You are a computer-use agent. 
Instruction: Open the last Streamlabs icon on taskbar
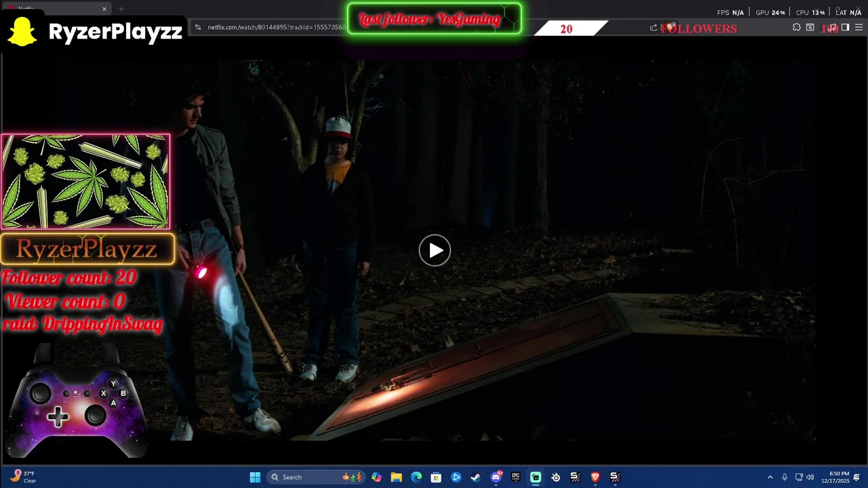pyautogui.click(x=615, y=477)
